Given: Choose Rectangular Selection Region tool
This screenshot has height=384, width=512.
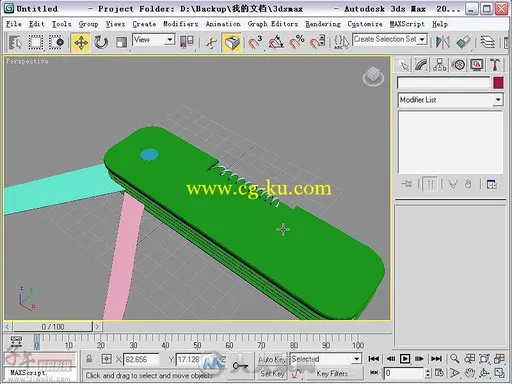Looking at the screenshot, I should 35,42.
